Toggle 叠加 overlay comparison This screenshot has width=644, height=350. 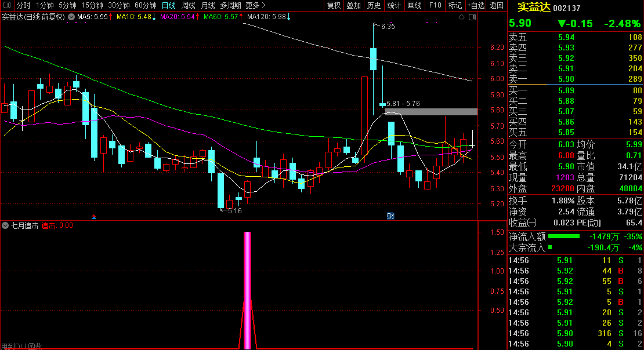click(353, 5)
